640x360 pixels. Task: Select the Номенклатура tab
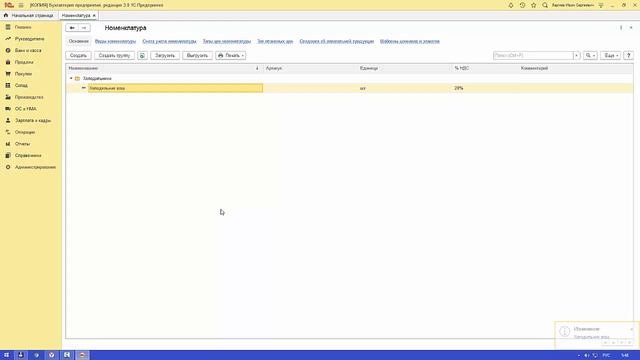click(76, 16)
